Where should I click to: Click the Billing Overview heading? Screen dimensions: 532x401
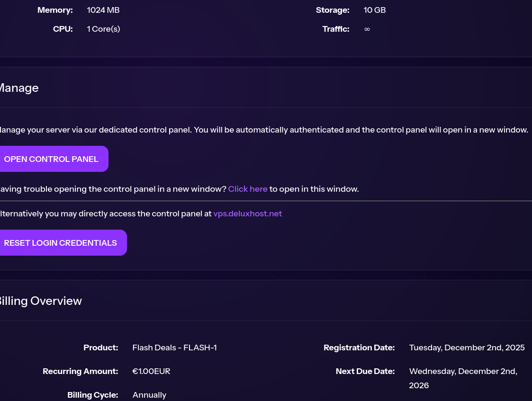pos(41,301)
